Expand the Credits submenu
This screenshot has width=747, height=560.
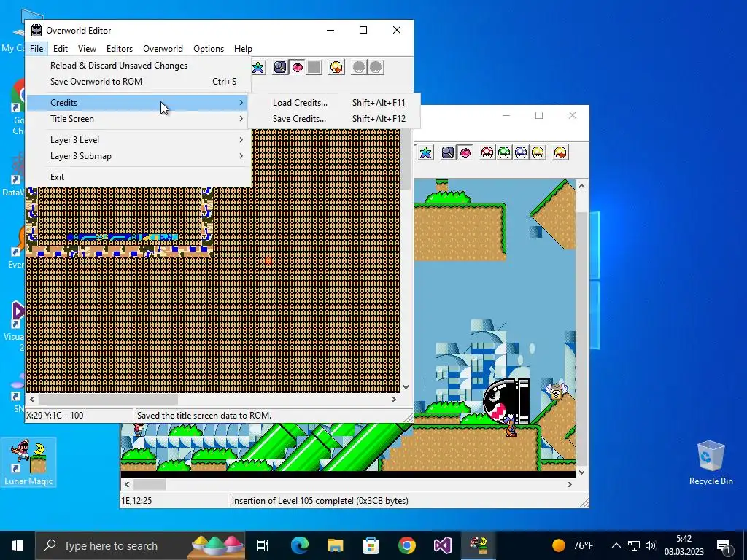tap(138, 103)
